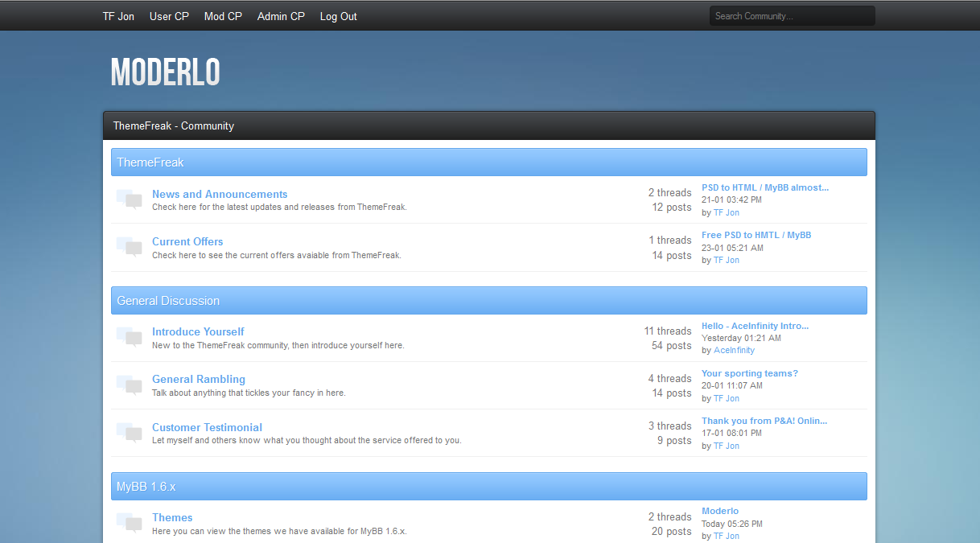Viewport: 980px width, 543px height.
Task: Open last post 'Free PSD to HMTL / MyBB'
Action: tap(756, 235)
